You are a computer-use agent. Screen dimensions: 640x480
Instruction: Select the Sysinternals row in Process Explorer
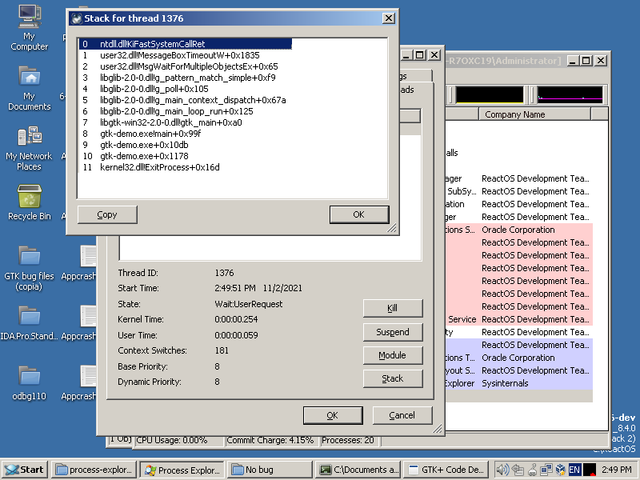518,383
